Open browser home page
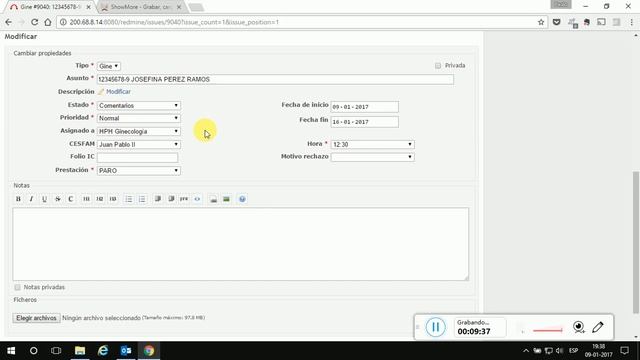This screenshot has width=640, height=360. point(48,22)
